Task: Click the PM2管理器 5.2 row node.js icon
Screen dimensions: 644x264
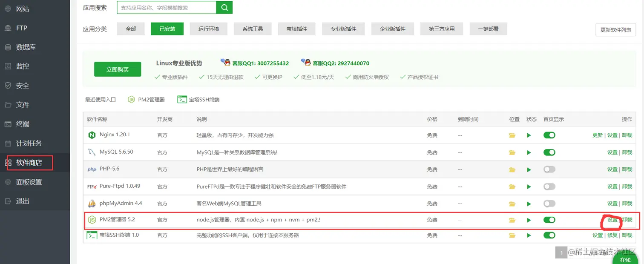Action: 92,220
